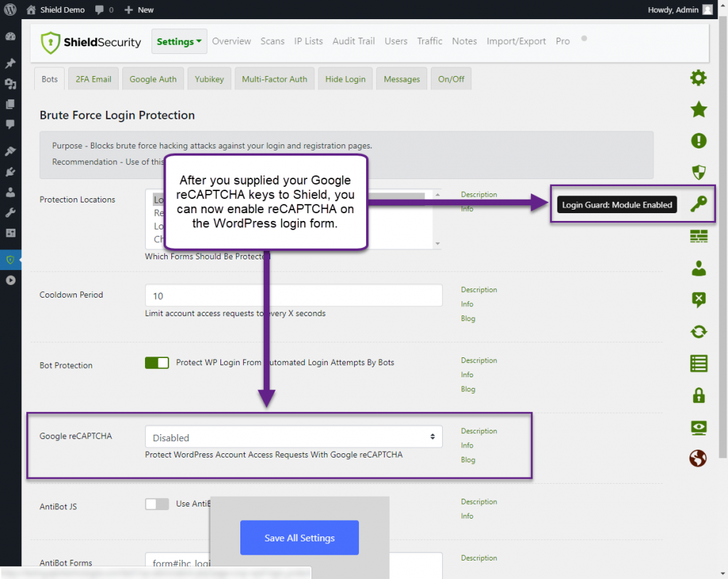Open the comment spam X-bubble icon
The image size is (728, 579).
698,300
